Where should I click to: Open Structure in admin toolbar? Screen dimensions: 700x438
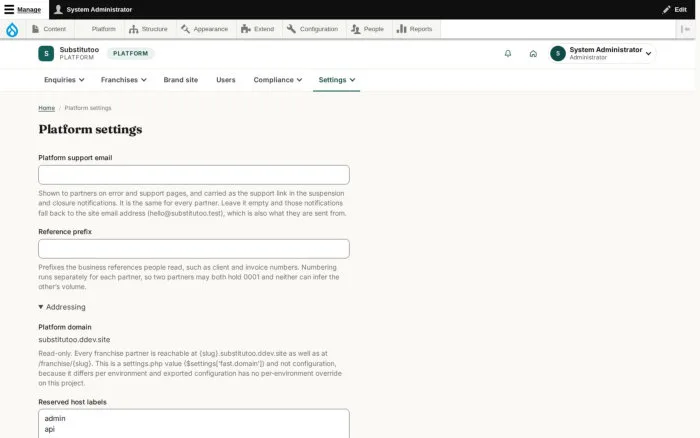[x=148, y=29]
